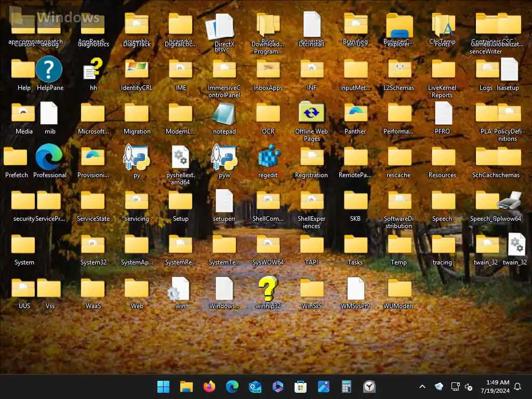Open the tracing folder

(x=443, y=244)
